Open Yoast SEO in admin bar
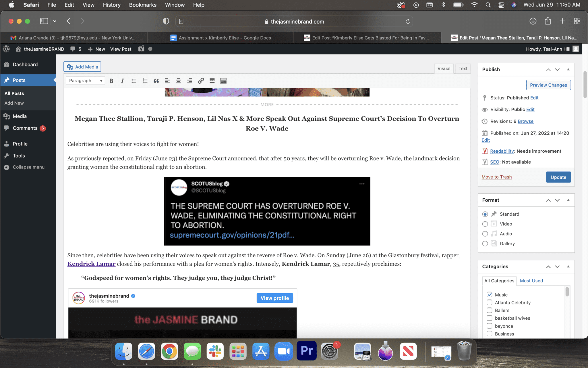The width and height of the screenshot is (588, 368). point(141,49)
